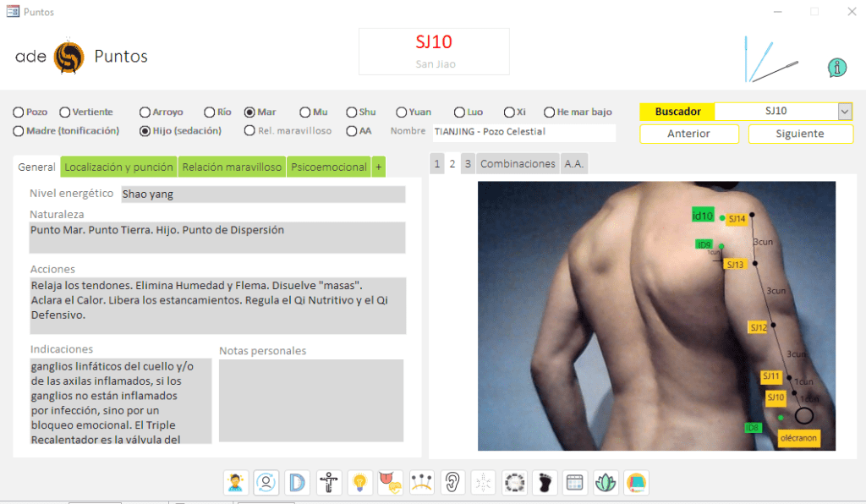Image resolution: width=866 pixels, height=504 pixels.
Task: Click the Siguiente button
Action: (799, 134)
